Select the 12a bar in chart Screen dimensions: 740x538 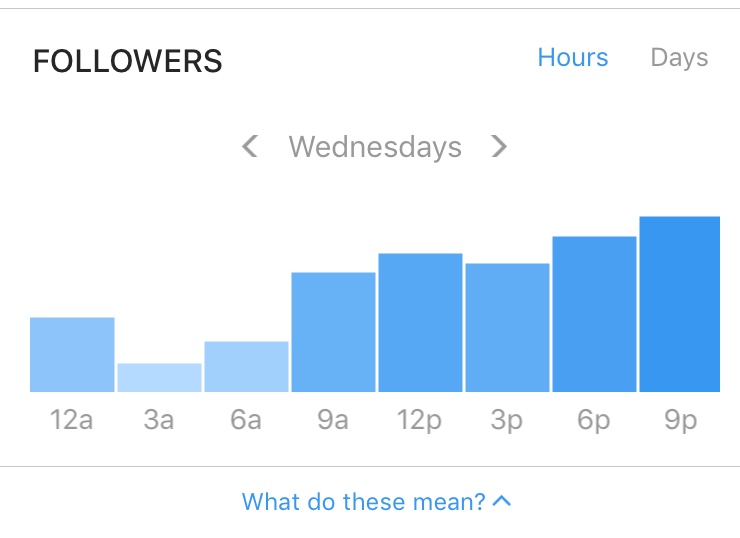(x=72, y=354)
